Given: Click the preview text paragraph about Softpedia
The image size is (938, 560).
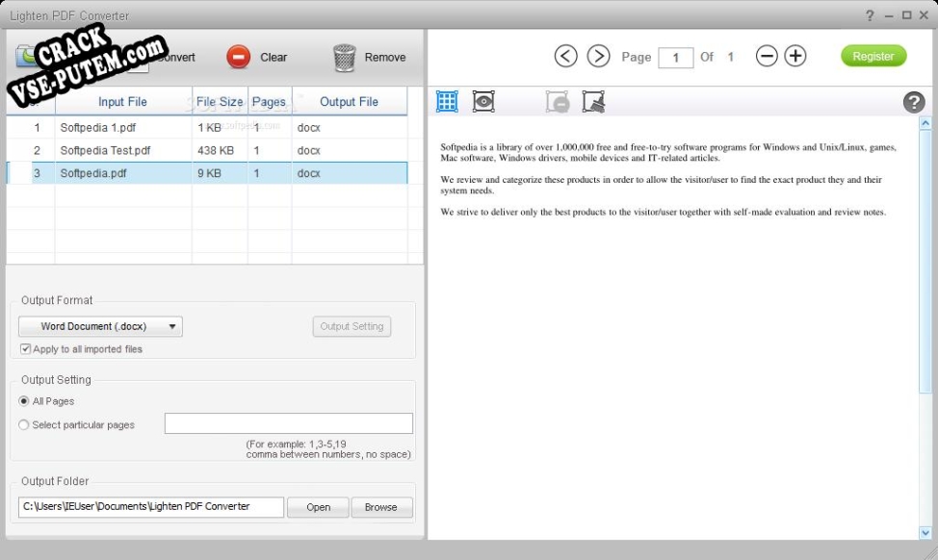Looking at the screenshot, I should coord(668,152).
